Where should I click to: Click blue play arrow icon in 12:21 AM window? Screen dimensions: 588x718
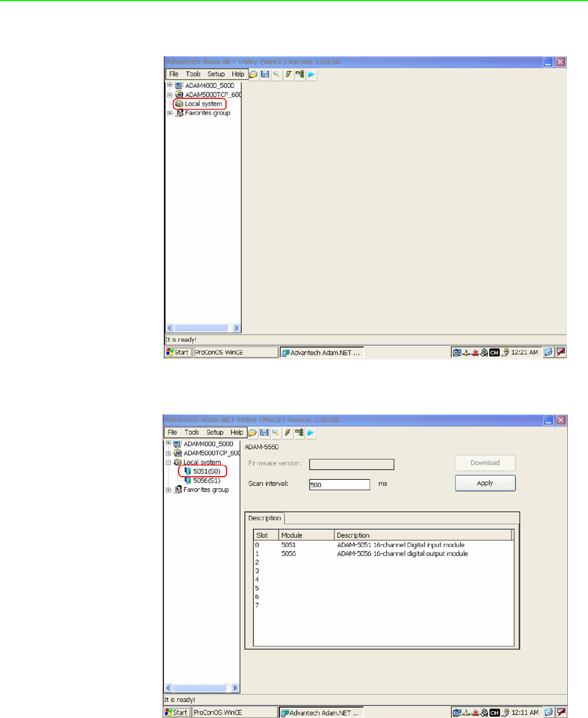click(x=312, y=74)
